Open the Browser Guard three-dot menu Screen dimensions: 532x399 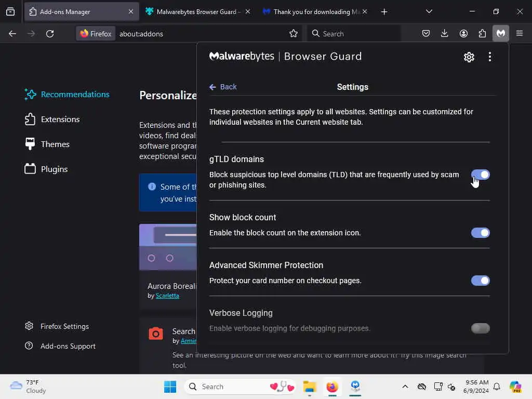489,57
